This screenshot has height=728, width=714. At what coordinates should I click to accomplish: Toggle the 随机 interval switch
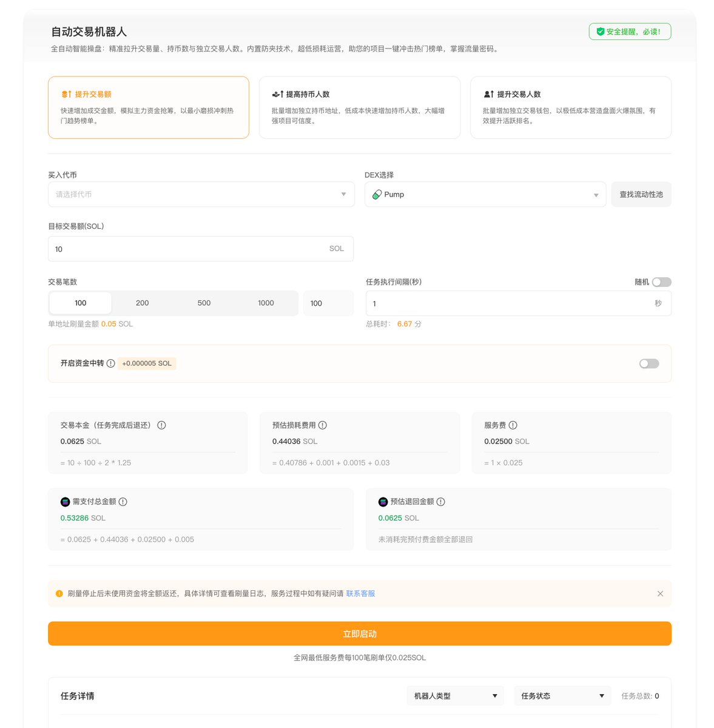pyautogui.click(x=662, y=282)
